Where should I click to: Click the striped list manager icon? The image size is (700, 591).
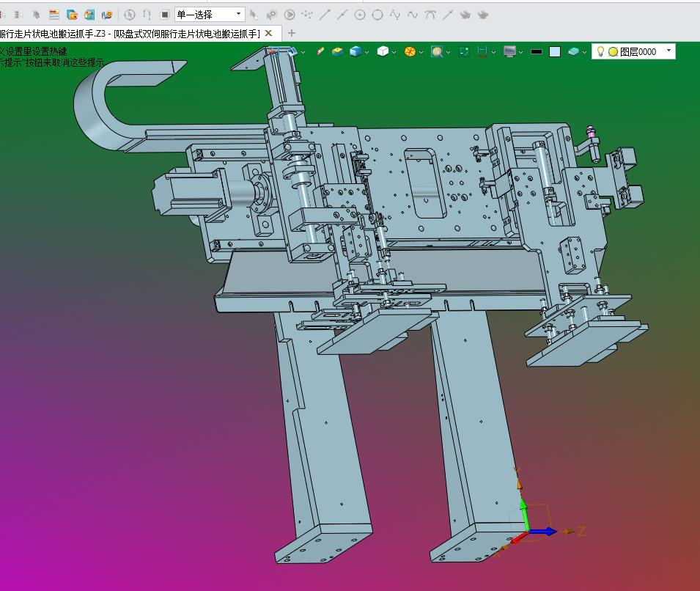[x=54, y=15]
